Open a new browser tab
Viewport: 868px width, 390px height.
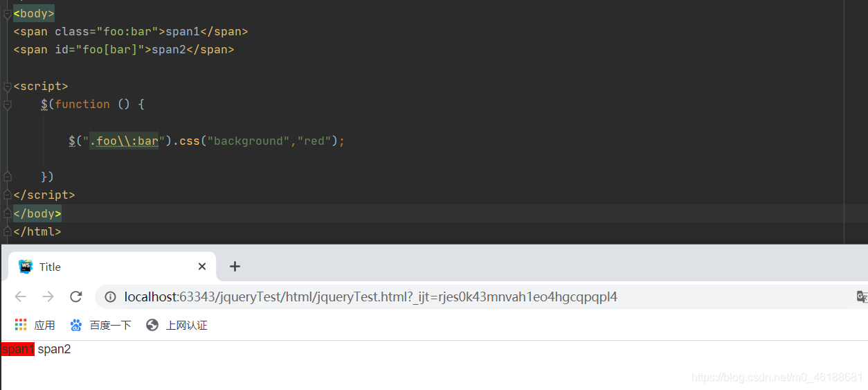pyautogui.click(x=235, y=267)
